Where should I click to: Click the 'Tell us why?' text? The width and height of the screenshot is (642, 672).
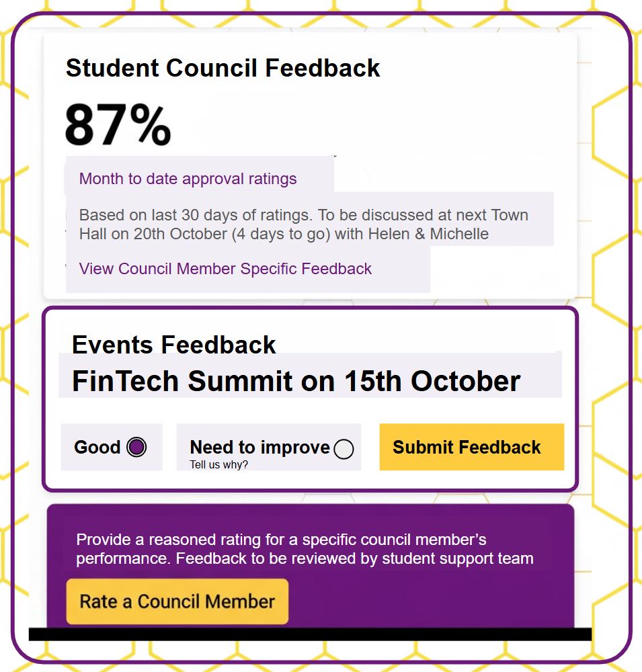[x=218, y=464]
